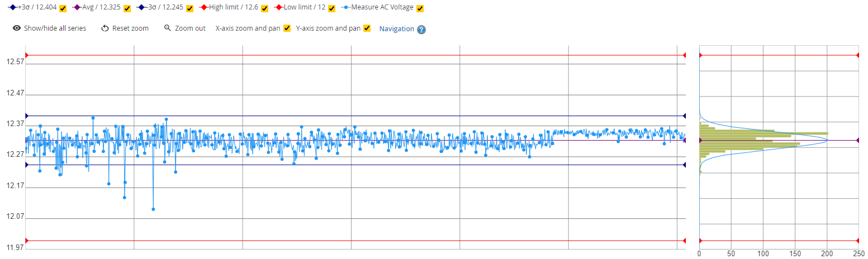Click the +3σ / 12.404 legend label
The width and height of the screenshot is (868, 259).
pos(37,8)
